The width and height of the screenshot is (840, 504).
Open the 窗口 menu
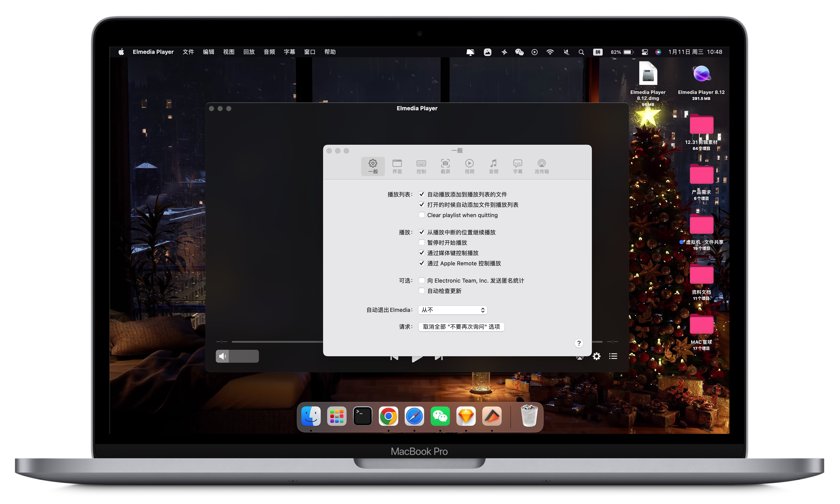310,52
